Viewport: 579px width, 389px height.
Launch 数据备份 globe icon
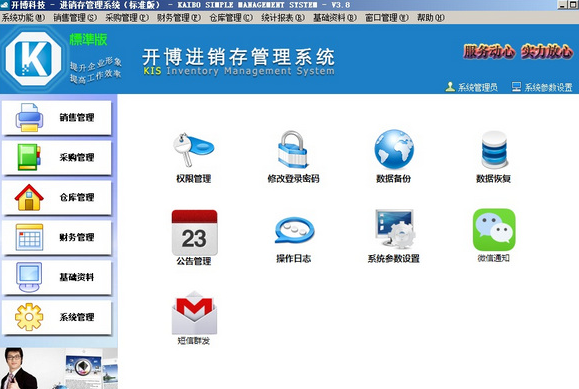(x=394, y=149)
